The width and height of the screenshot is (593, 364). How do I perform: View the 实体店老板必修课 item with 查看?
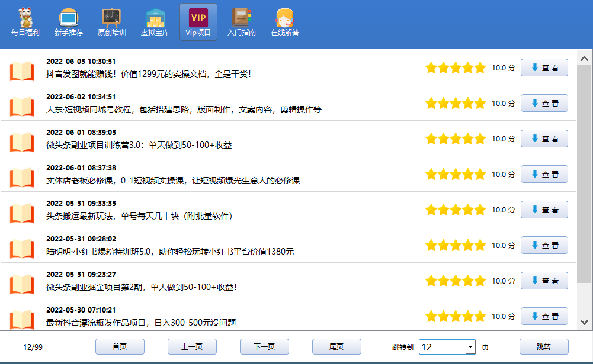pyautogui.click(x=544, y=174)
